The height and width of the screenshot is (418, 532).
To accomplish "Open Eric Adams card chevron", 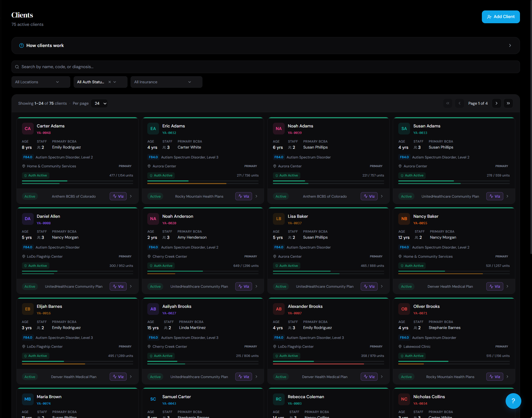I will (x=256, y=196).
